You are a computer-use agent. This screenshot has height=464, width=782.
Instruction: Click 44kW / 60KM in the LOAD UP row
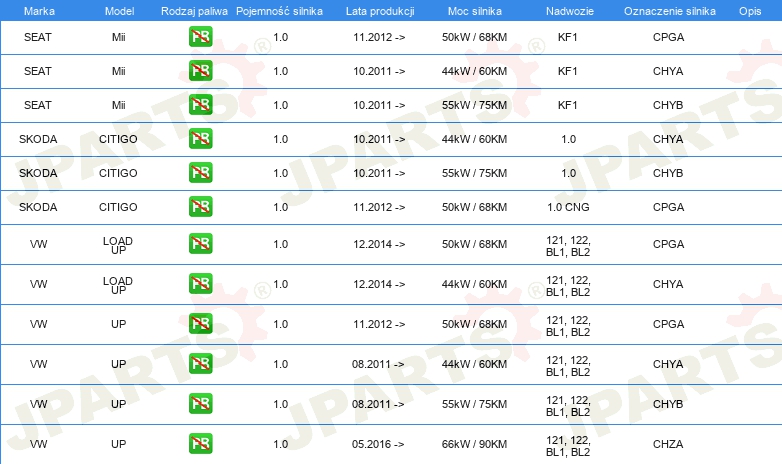474,284
